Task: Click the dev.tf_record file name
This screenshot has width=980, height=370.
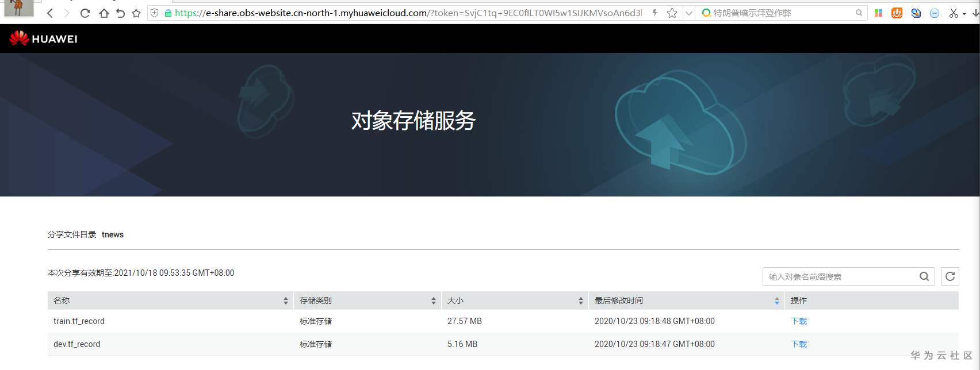Action: [76, 344]
